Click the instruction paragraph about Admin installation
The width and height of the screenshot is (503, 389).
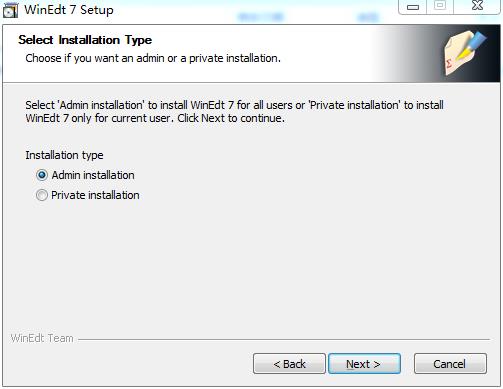pyautogui.click(x=234, y=112)
